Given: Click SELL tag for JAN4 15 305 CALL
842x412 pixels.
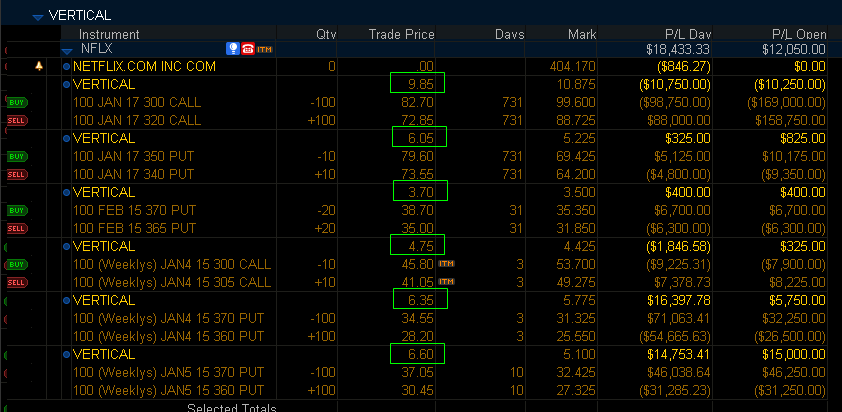Looking at the screenshot, I should point(17,283).
